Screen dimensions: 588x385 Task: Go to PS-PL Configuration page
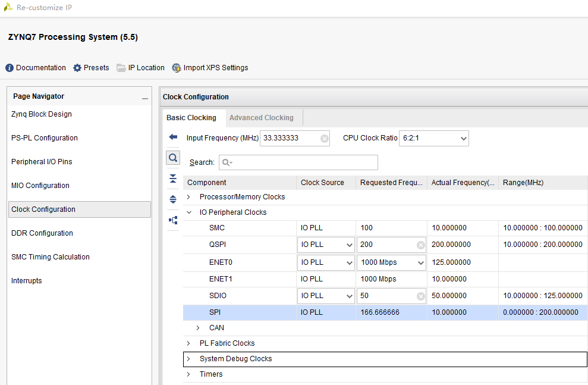44,138
